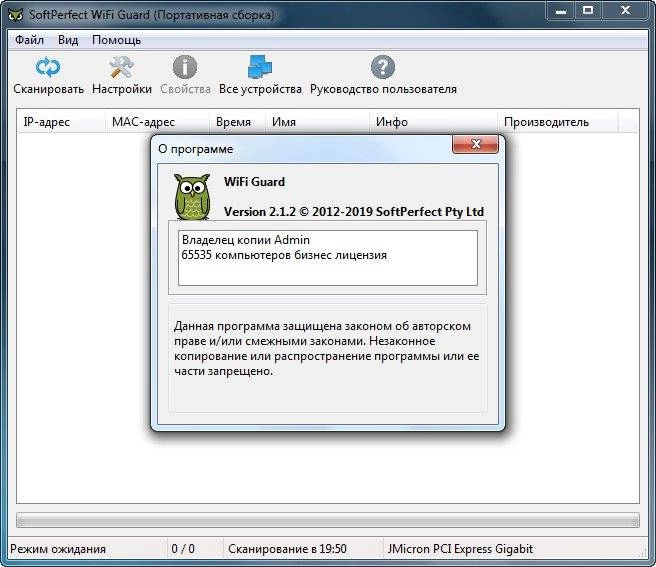Sort by Время column header
This screenshot has height=567, width=656.
[237, 122]
